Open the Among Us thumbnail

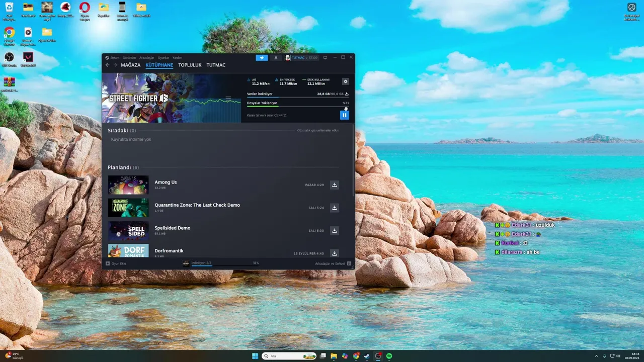click(x=128, y=185)
